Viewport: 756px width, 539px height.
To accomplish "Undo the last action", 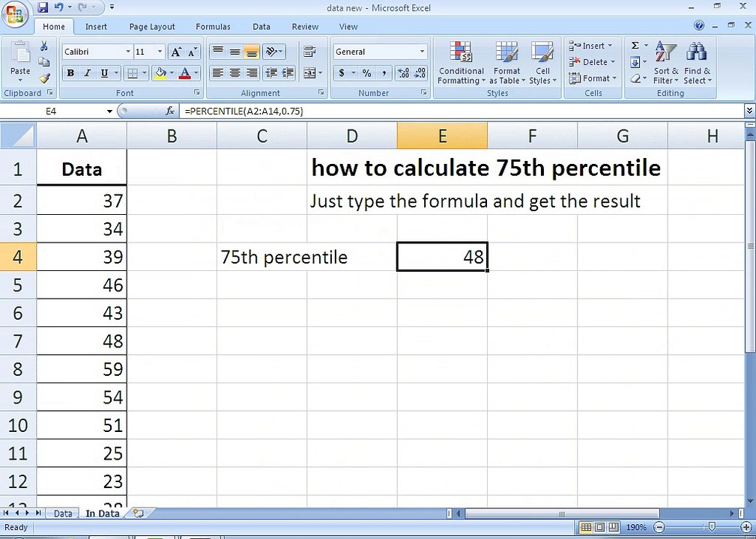I will pos(59,7).
